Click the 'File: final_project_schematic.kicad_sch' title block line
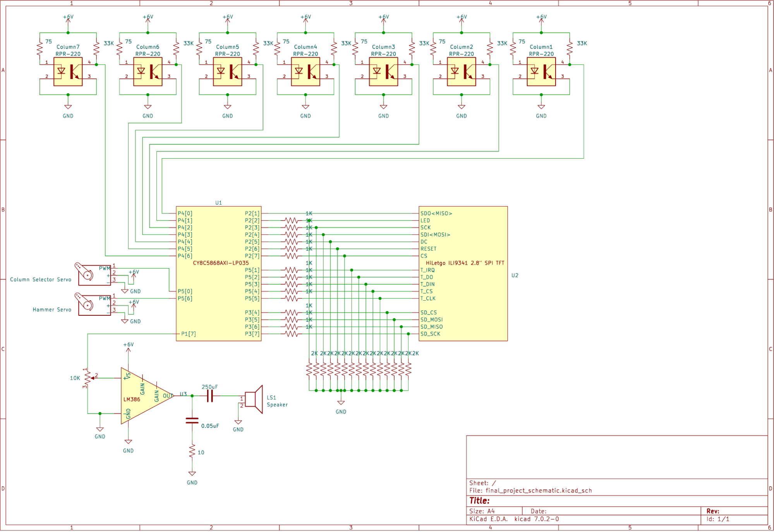The width and height of the screenshot is (774, 532). [530, 491]
